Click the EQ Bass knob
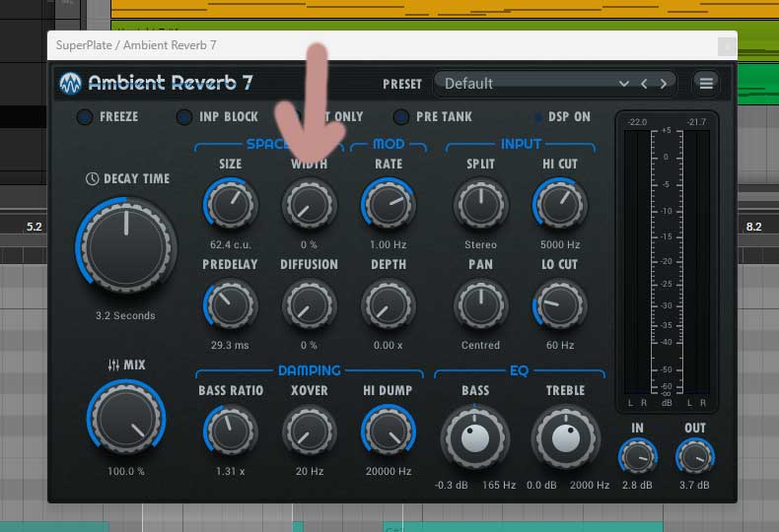Image resolution: width=779 pixels, height=532 pixels. tap(476, 437)
